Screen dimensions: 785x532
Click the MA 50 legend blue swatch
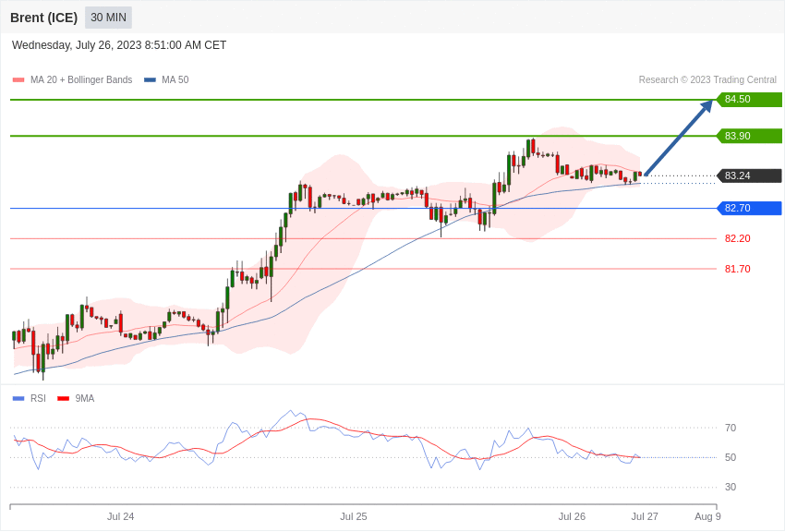150,80
